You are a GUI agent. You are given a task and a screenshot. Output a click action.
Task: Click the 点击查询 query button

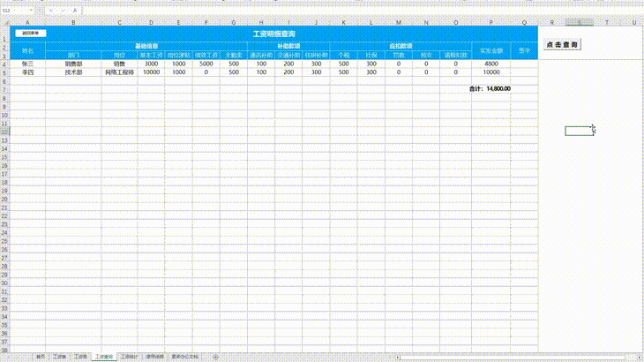[562, 43]
